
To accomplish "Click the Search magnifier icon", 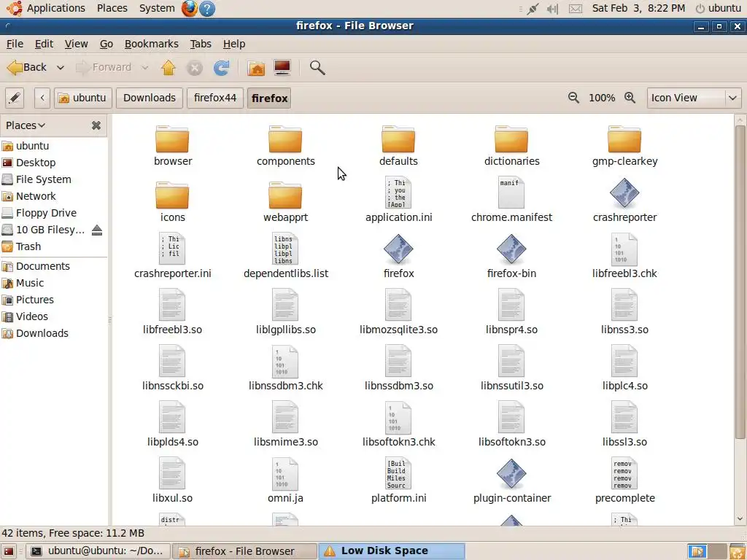I will coord(317,68).
